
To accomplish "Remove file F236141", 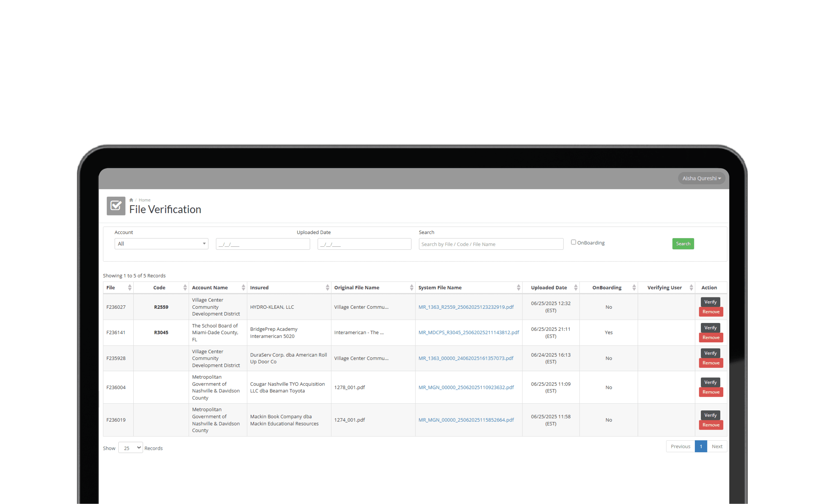I will pos(711,337).
